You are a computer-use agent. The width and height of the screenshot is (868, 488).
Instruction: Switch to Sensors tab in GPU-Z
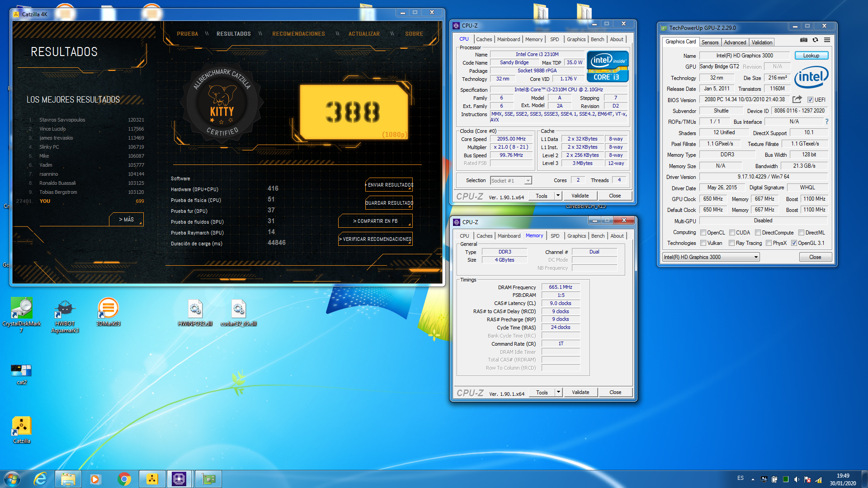[710, 42]
